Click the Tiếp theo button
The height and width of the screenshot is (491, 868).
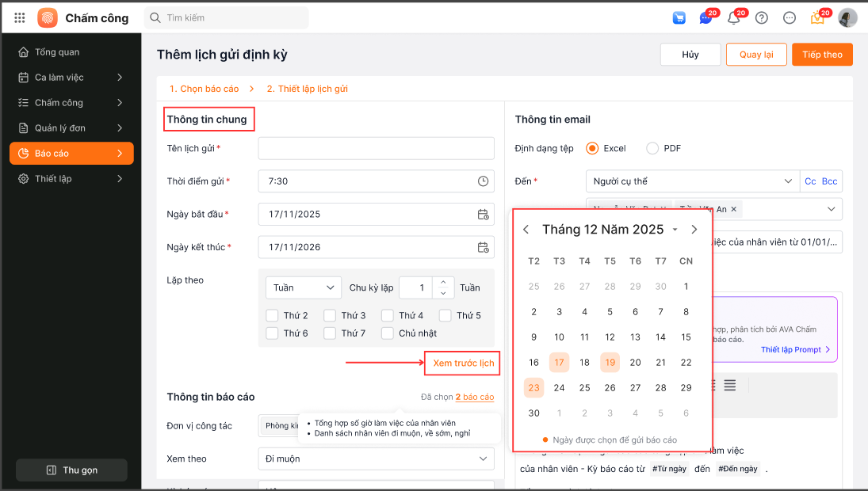click(822, 54)
